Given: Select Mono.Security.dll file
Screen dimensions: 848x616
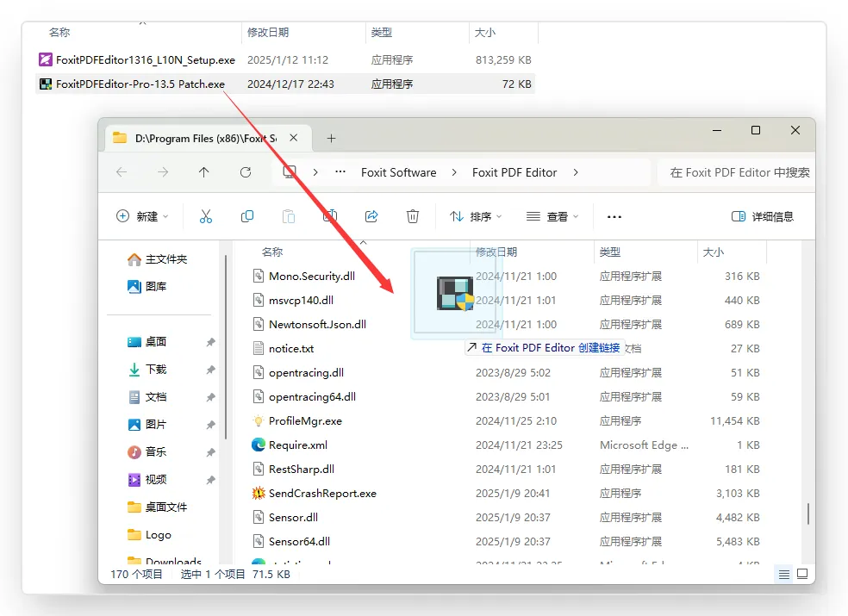Looking at the screenshot, I should point(311,277).
